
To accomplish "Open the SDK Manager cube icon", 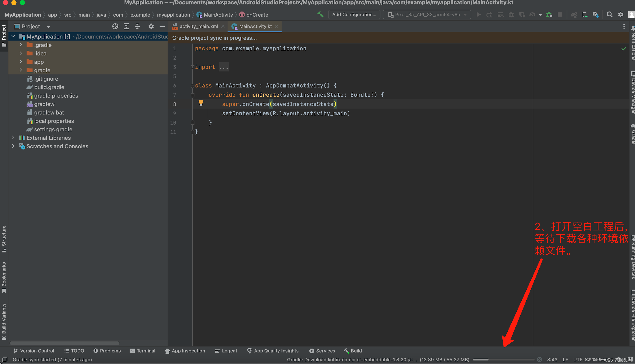I will (596, 14).
